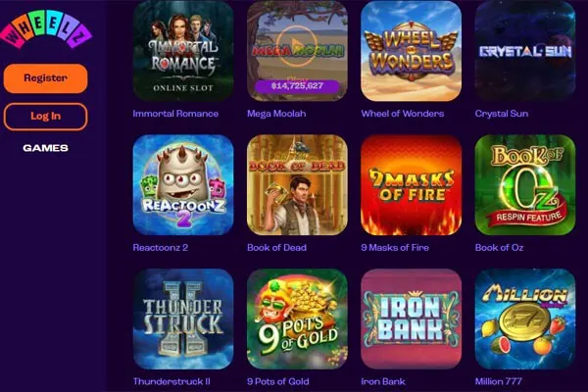The height and width of the screenshot is (392, 588).
Task: Open the Immortal Romance game tile
Action: [183, 51]
